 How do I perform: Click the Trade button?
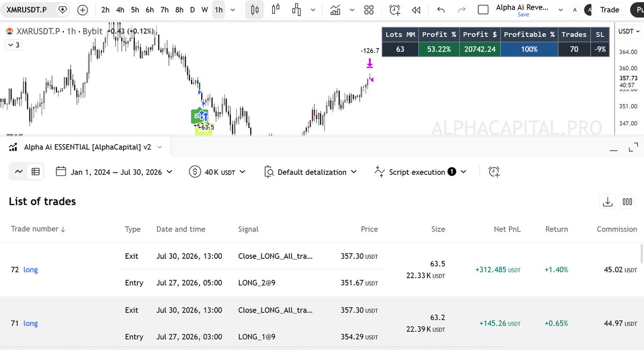click(609, 10)
